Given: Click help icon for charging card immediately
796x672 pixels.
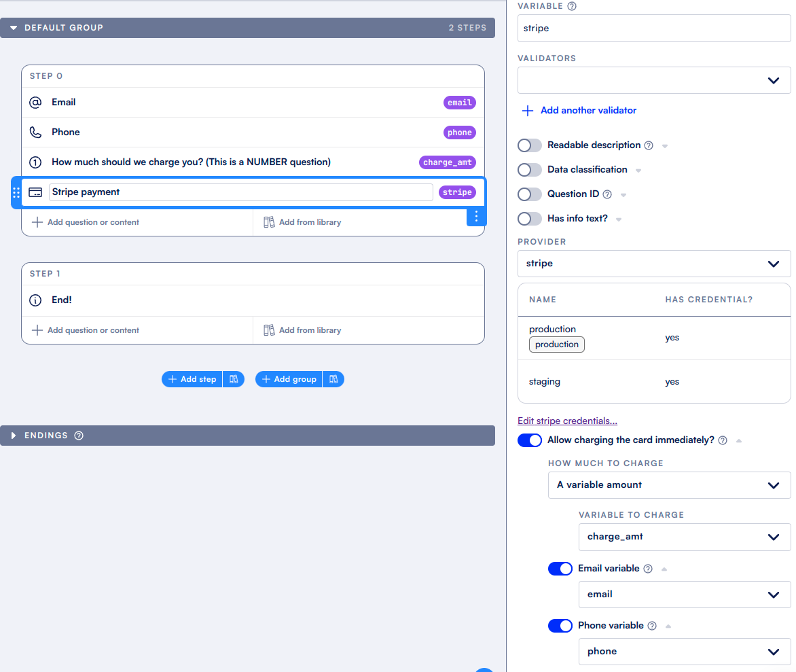Looking at the screenshot, I should [x=723, y=440].
